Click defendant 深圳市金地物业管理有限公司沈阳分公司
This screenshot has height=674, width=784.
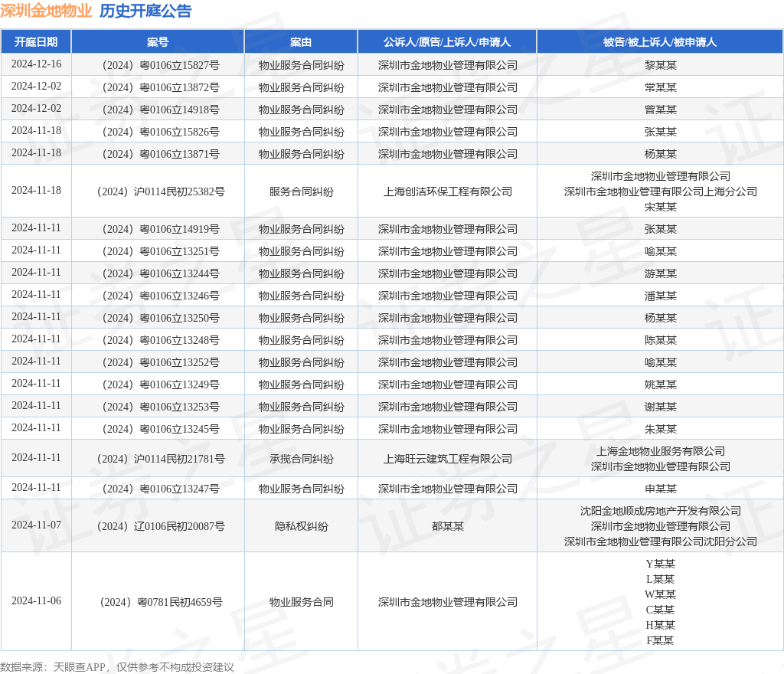click(661, 542)
